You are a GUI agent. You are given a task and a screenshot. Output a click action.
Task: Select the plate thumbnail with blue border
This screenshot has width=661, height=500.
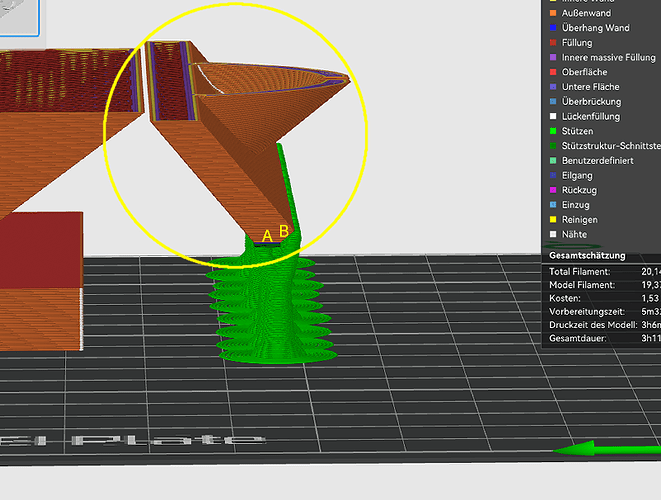[19, 18]
